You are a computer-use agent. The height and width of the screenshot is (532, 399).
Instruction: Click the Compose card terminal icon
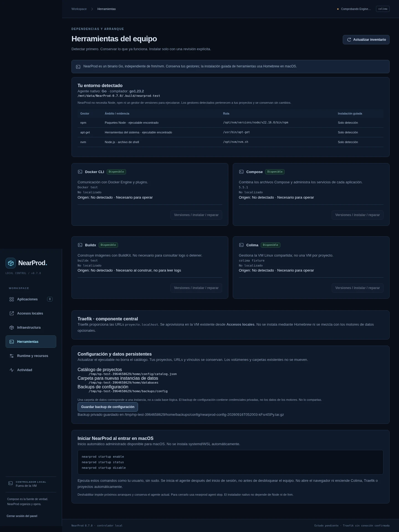pyautogui.click(x=241, y=172)
